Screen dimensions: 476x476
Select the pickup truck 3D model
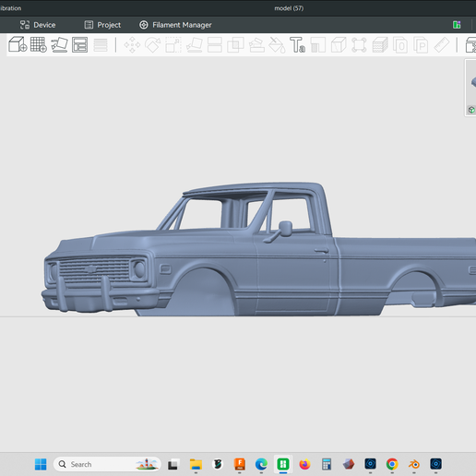[x=258, y=249]
